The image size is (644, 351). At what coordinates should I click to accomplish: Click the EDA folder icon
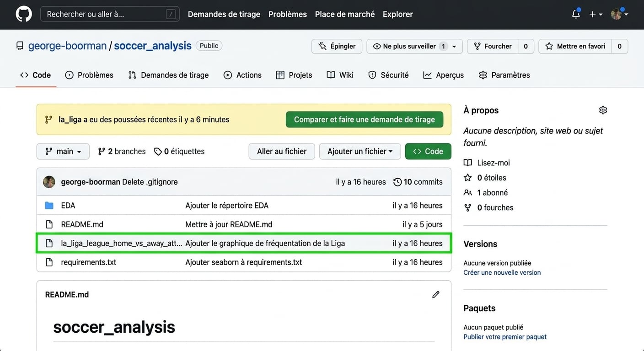(49, 206)
